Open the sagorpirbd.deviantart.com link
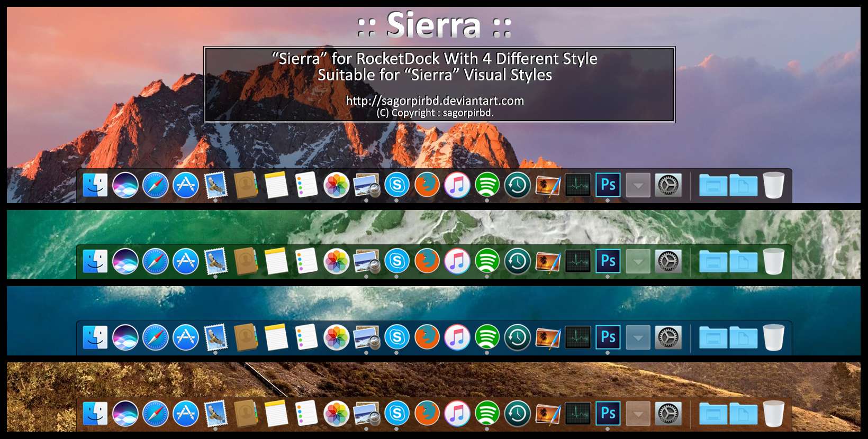This screenshot has height=439, width=868. [435, 100]
